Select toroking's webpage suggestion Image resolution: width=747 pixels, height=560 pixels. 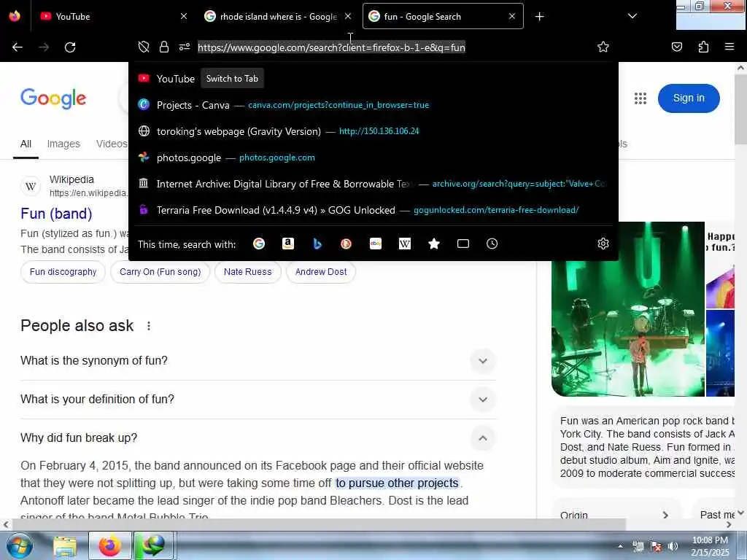click(x=373, y=131)
